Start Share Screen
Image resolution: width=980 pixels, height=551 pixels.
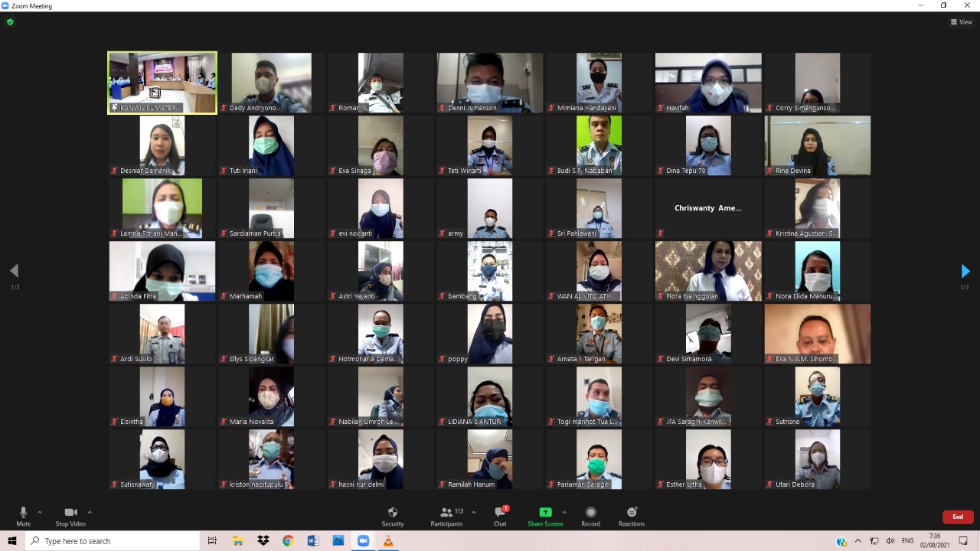[545, 515]
